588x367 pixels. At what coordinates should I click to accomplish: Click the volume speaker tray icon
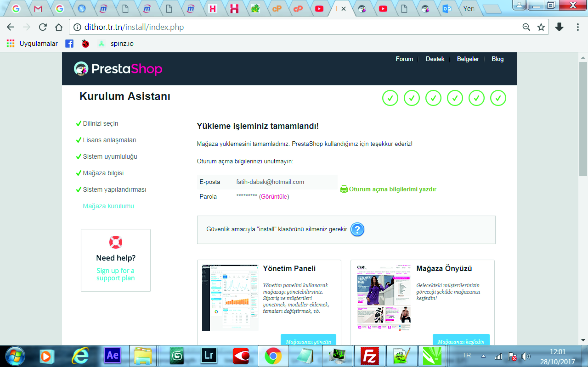tap(526, 356)
